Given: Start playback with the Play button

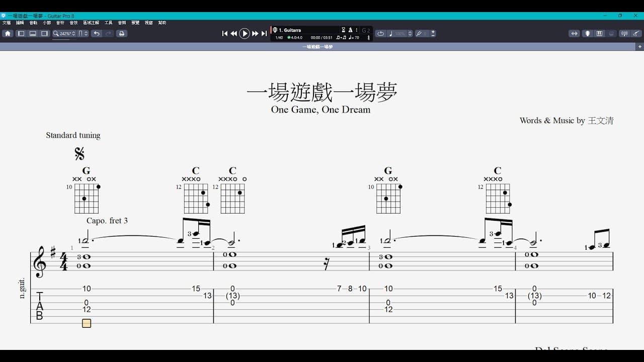Looking at the screenshot, I should 245,34.
